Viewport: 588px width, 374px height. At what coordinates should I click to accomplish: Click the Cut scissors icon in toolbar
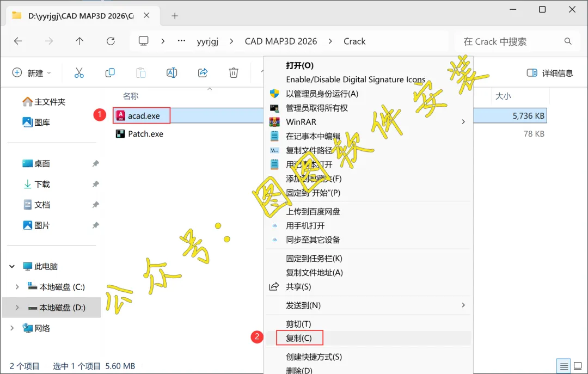coord(79,73)
